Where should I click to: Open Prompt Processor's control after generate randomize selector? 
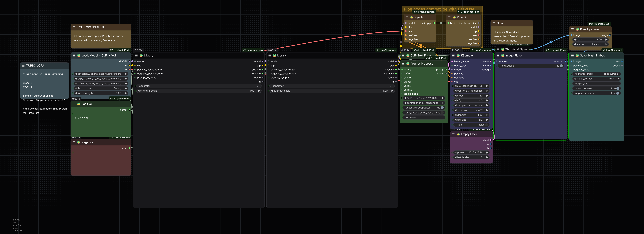tap(424, 103)
